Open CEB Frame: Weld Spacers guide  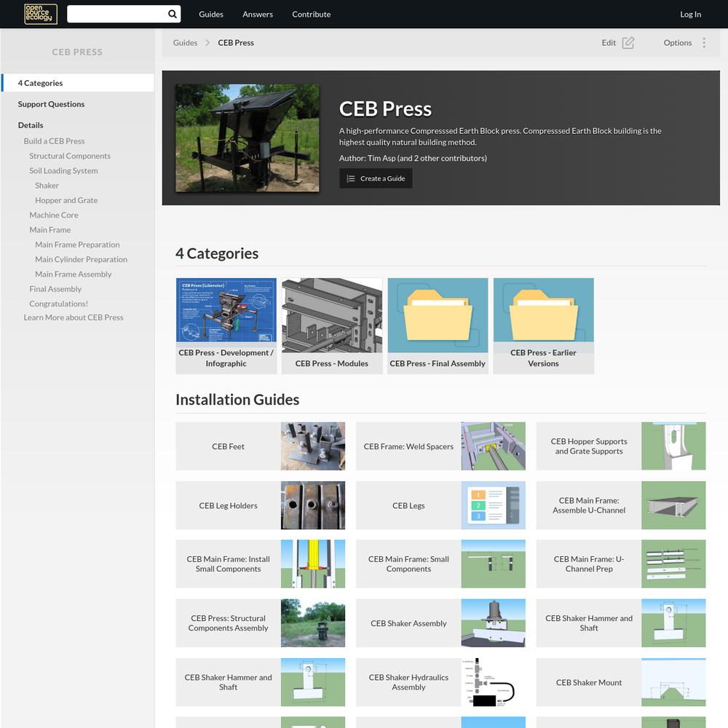[x=440, y=446]
